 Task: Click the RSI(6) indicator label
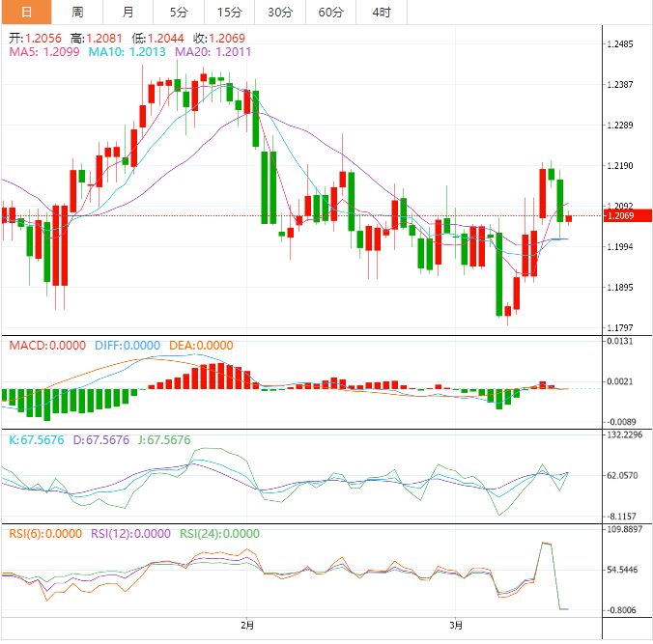(x=45, y=533)
